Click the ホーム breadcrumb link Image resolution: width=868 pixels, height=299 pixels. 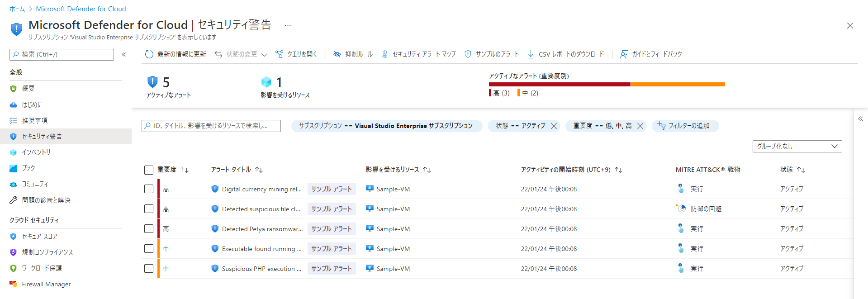pyautogui.click(x=17, y=9)
